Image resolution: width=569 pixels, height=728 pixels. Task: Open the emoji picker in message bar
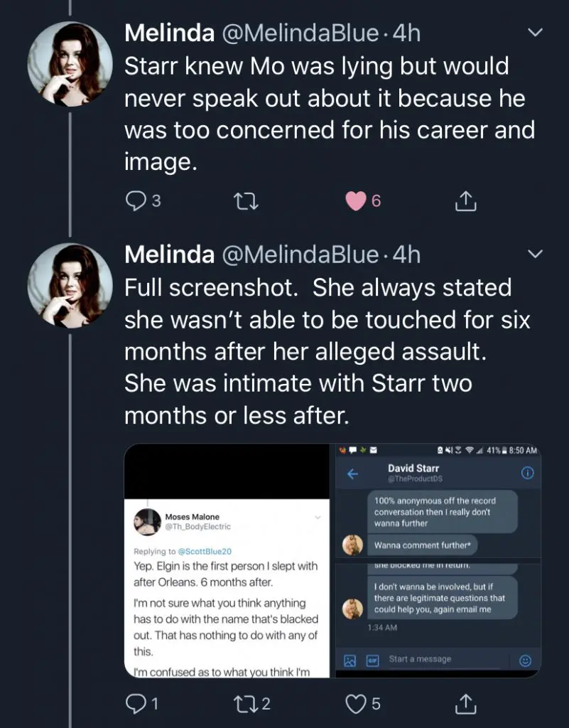click(526, 660)
